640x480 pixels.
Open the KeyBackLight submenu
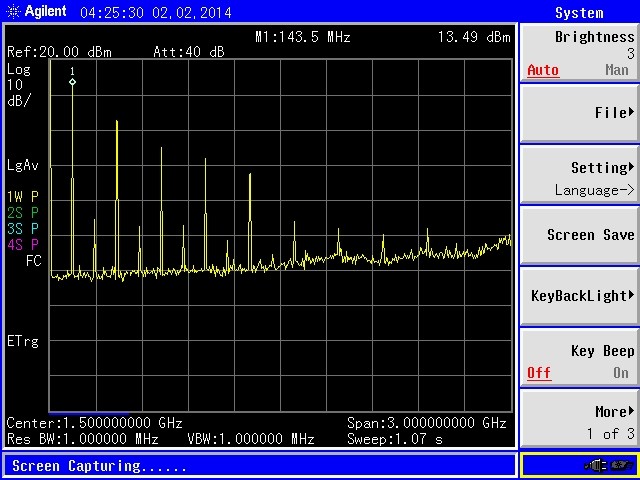click(579, 296)
